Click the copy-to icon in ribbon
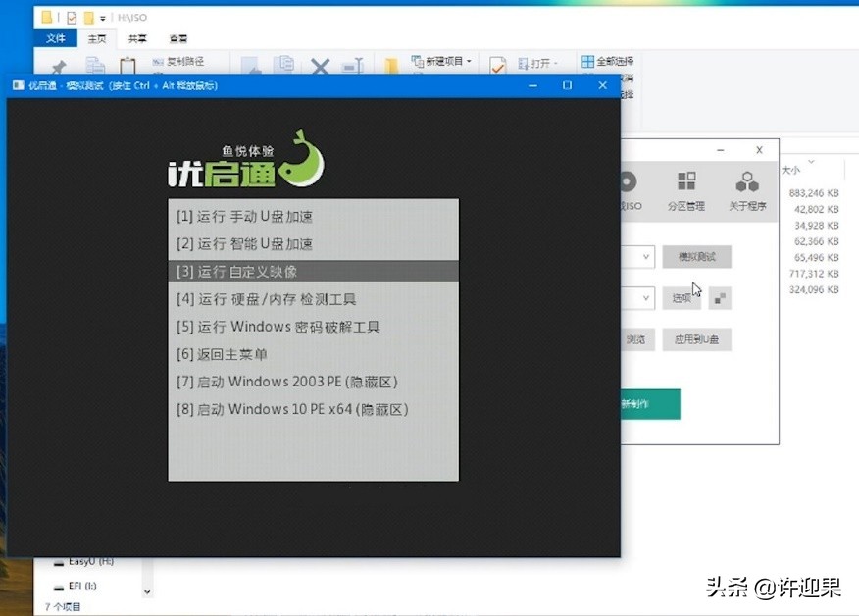 [x=283, y=65]
